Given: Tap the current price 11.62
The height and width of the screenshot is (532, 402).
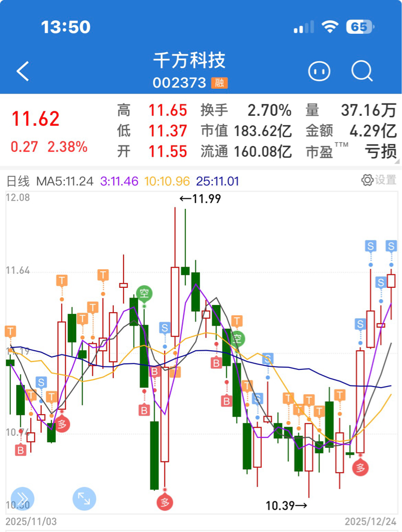Looking at the screenshot, I should [36, 118].
